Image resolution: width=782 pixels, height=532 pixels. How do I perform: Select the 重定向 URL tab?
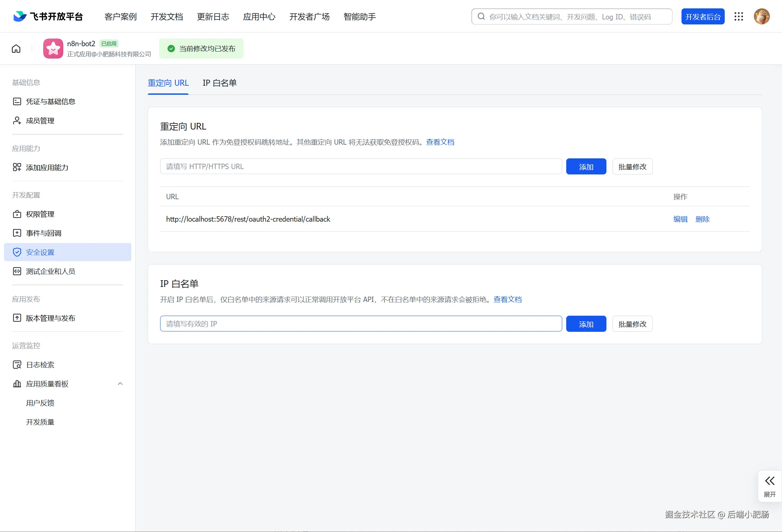(x=168, y=83)
